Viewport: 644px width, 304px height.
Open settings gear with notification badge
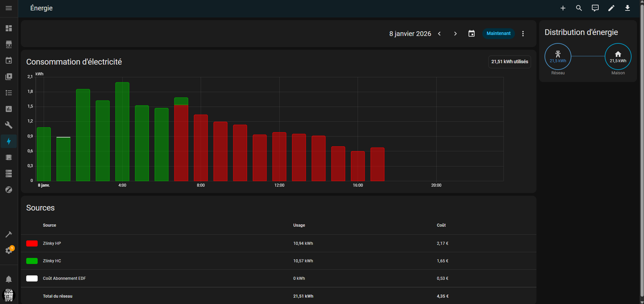(x=9, y=251)
